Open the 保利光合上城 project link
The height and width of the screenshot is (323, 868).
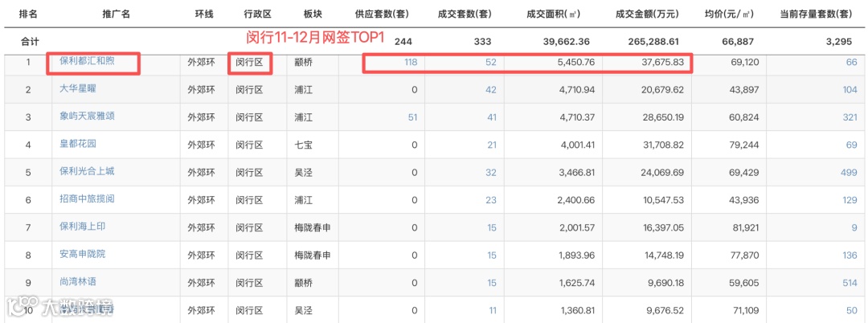86,171
